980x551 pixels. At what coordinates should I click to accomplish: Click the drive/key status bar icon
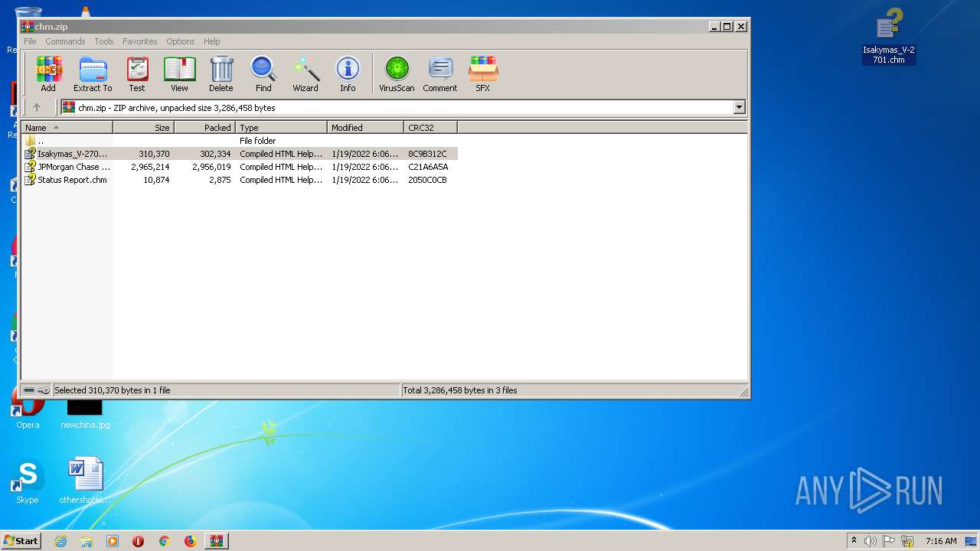(x=36, y=390)
